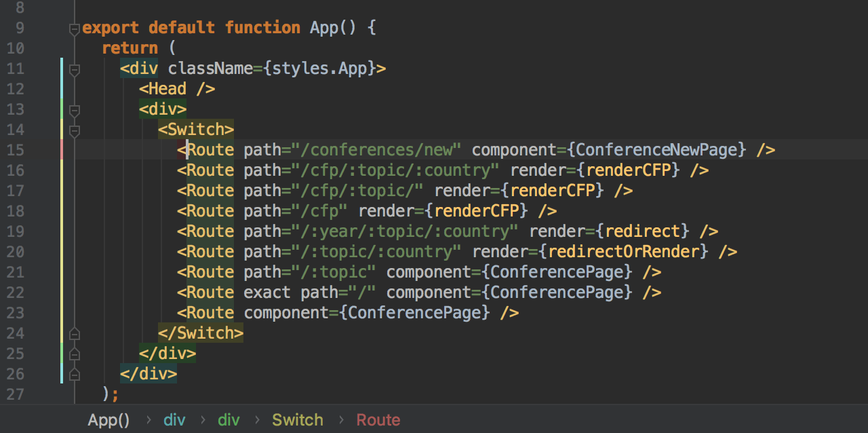Image resolution: width=868 pixels, height=433 pixels.
Task: Click line number 20 in the gutter
Action: [x=15, y=252]
